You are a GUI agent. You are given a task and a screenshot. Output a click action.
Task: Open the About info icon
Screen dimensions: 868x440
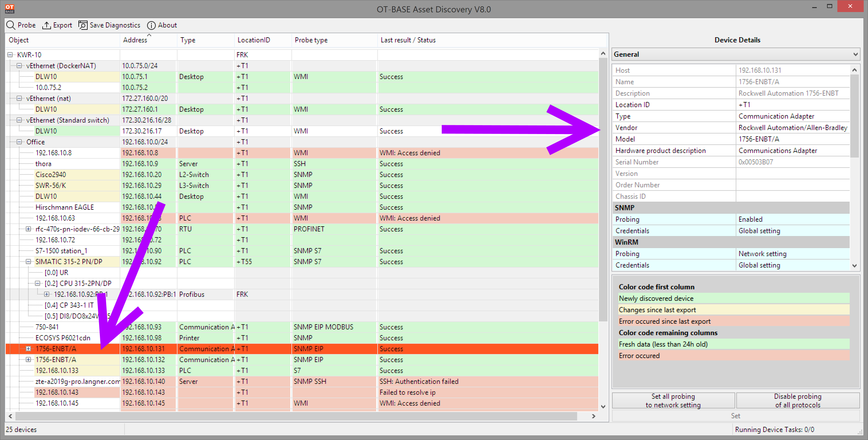[x=151, y=25]
